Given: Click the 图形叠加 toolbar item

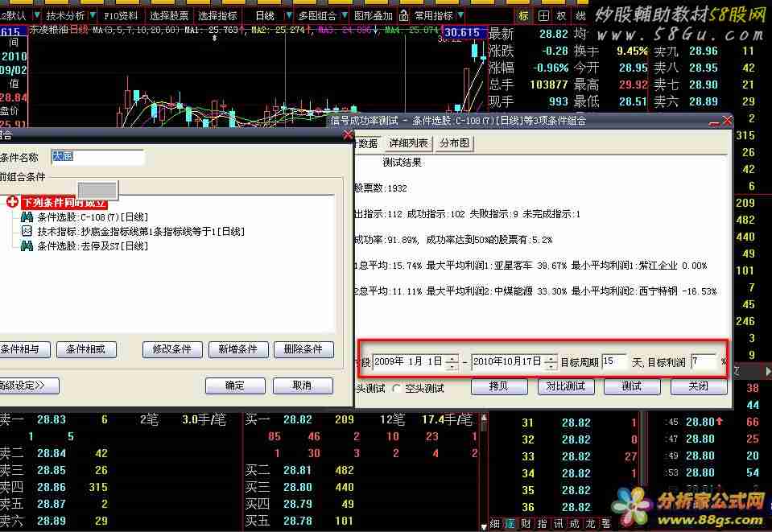Looking at the screenshot, I should (373, 16).
